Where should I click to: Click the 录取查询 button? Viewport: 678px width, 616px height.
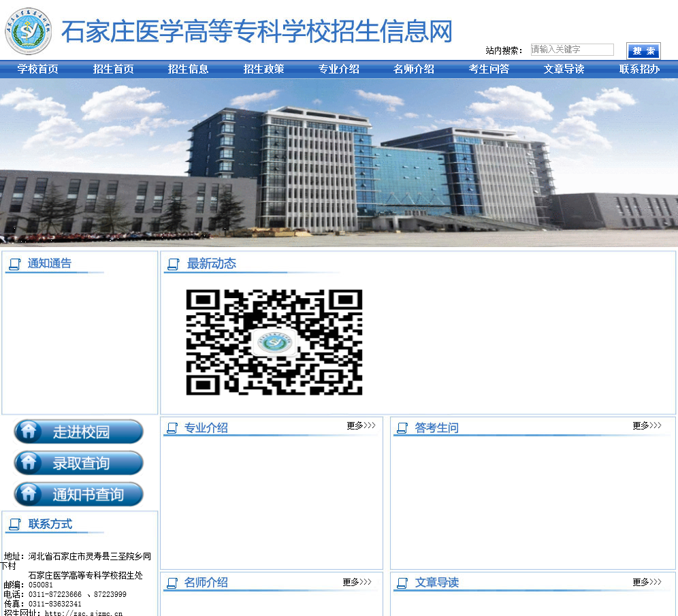pos(79,463)
